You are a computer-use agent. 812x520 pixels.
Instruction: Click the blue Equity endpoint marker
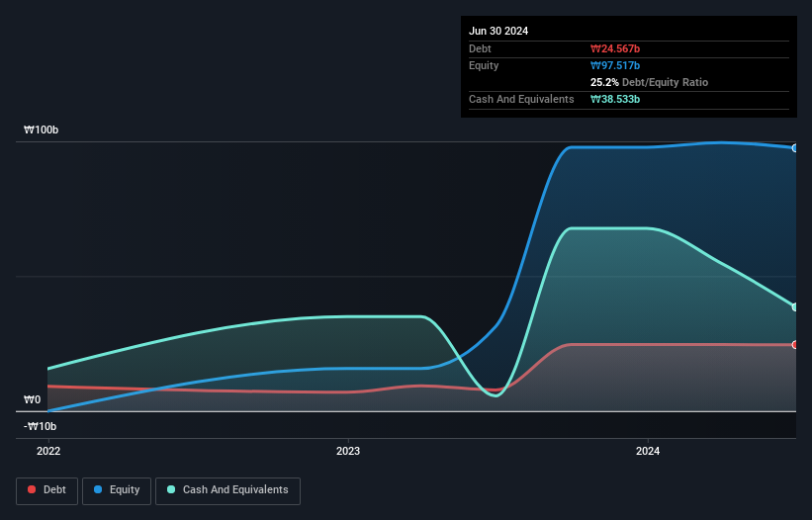point(795,148)
